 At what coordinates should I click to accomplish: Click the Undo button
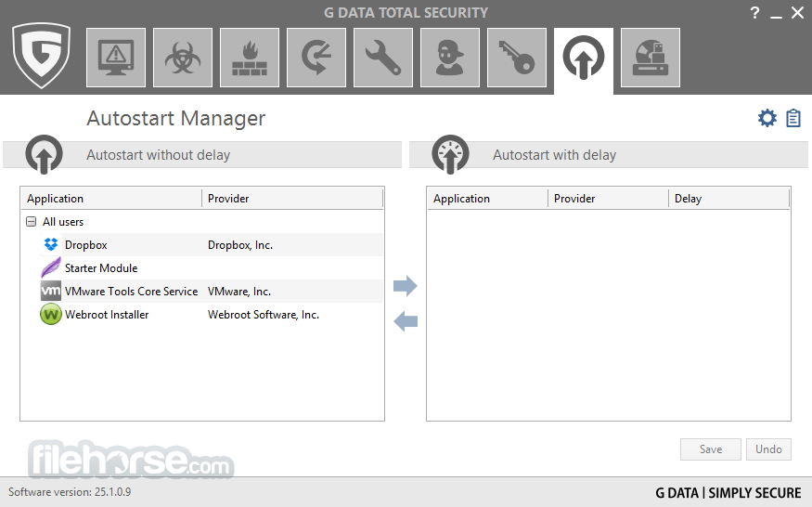tap(768, 449)
